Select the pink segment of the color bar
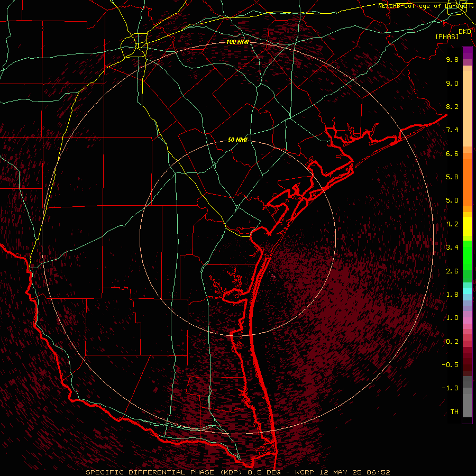476x476 pixels. tap(467, 321)
